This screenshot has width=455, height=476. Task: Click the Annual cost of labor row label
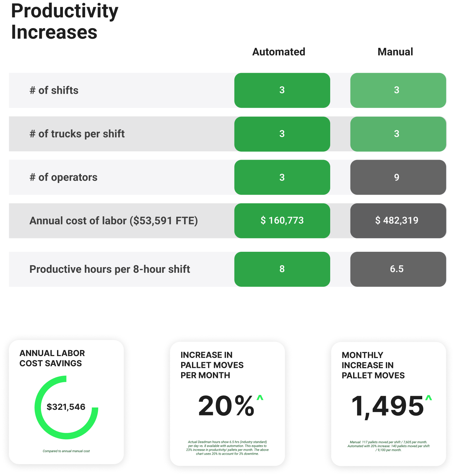point(114,221)
